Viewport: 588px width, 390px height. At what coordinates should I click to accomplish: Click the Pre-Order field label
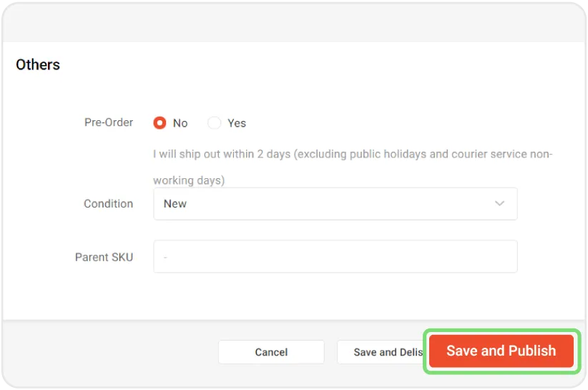(x=109, y=122)
